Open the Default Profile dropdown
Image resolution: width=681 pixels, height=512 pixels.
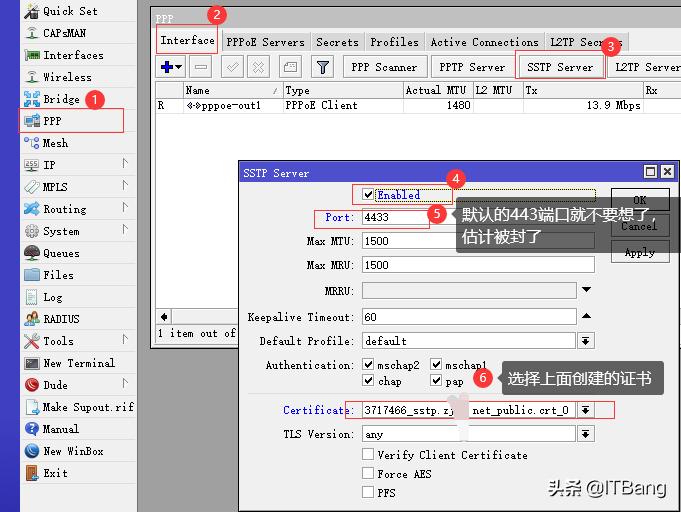[x=586, y=341]
